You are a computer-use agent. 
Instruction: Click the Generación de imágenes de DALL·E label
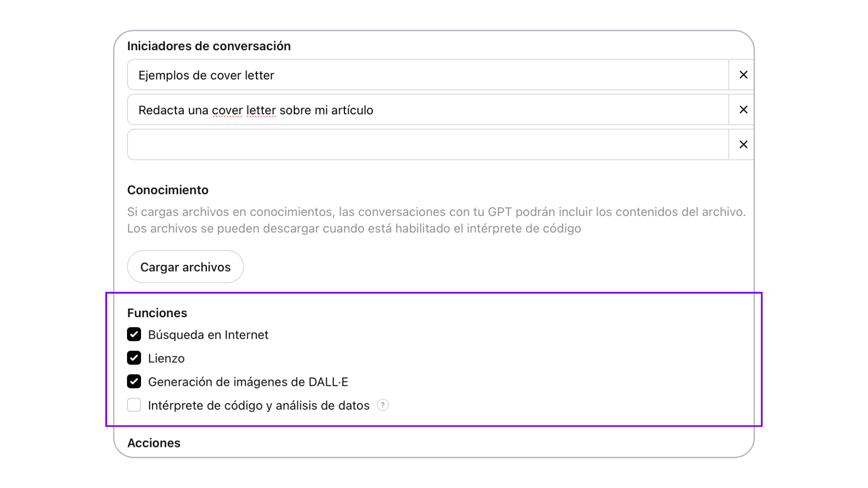pos(248,382)
